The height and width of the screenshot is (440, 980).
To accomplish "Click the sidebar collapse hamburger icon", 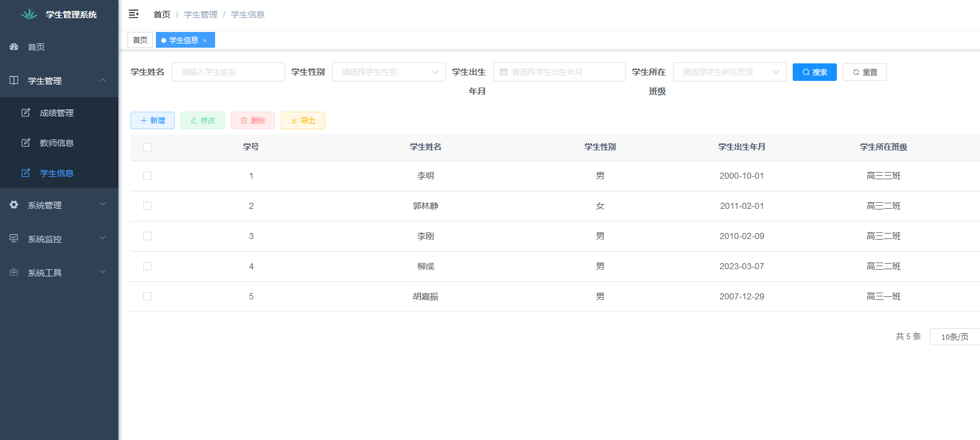I will coord(134,14).
